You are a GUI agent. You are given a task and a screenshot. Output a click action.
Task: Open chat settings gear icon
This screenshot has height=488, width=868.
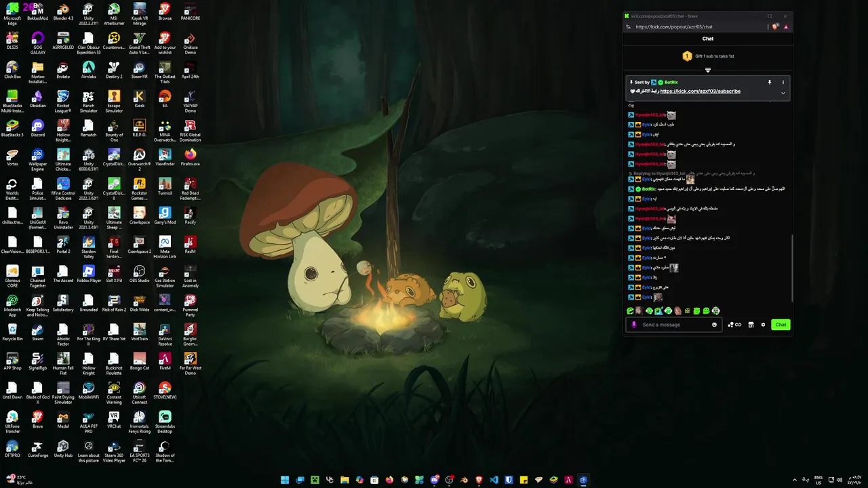tap(763, 325)
